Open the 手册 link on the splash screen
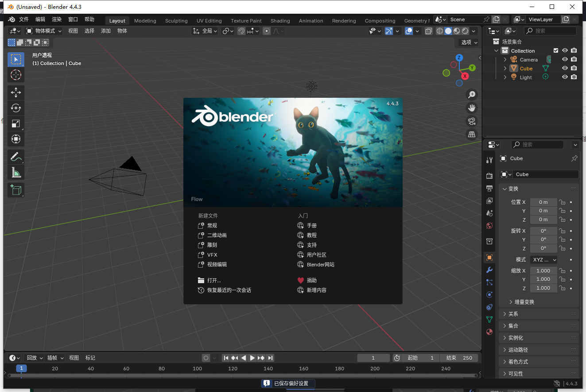Viewport: 586px width, 392px height. pyautogui.click(x=311, y=225)
